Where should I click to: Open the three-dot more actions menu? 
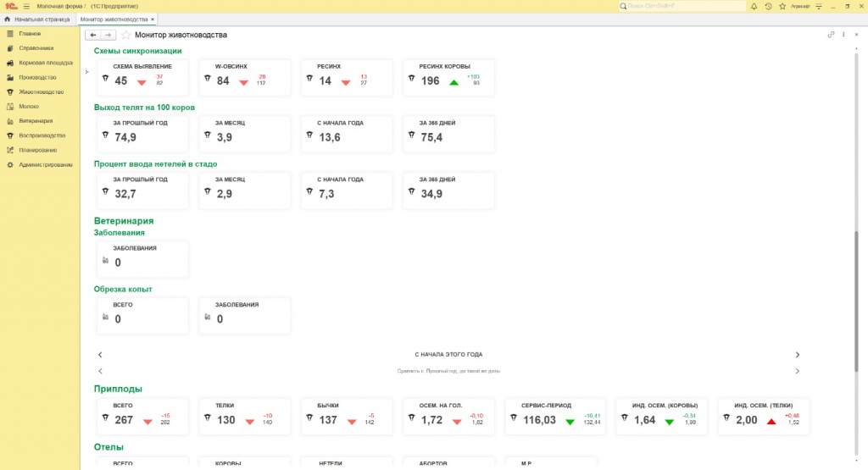[x=843, y=35]
